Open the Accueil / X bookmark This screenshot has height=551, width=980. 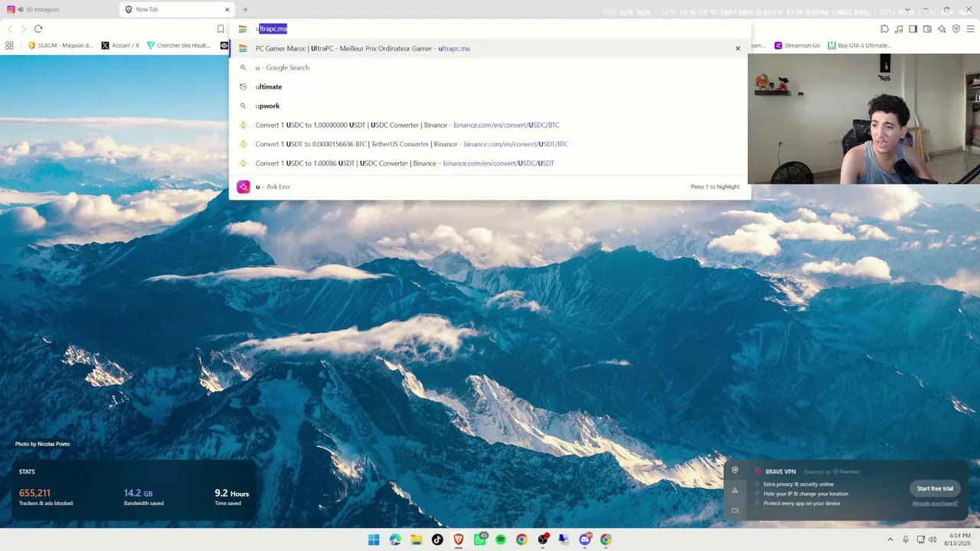pyautogui.click(x=120, y=45)
